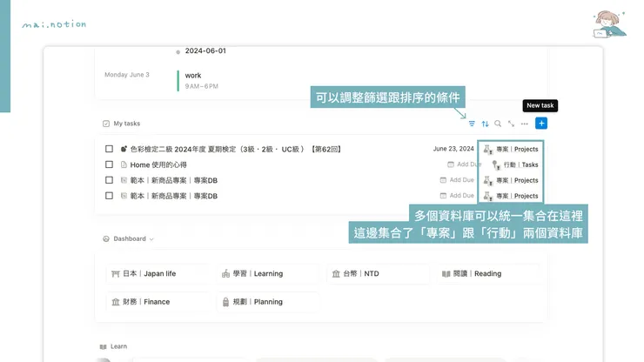Add Due on the last 範本｜新商品專案 row

pos(457,196)
